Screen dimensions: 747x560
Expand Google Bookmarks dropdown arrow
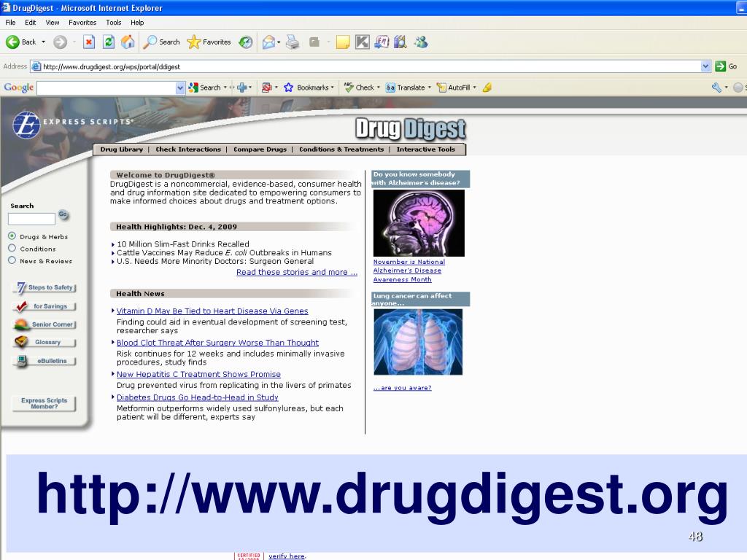click(332, 87)
